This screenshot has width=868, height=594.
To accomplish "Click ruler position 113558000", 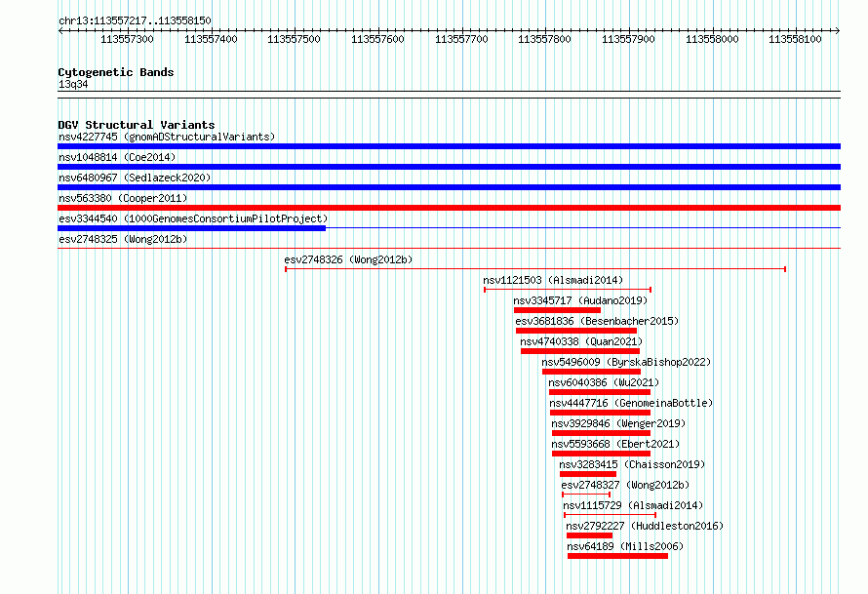I will (x=712, y=39).
